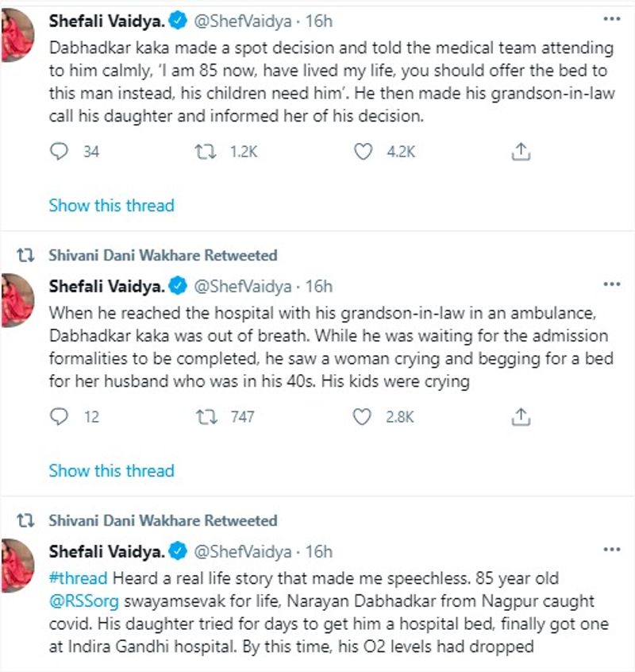Image resolution: width=635 pixels, height=672 pixels.
Task: Open more options on the middle tweet
Action: (611, 284)
